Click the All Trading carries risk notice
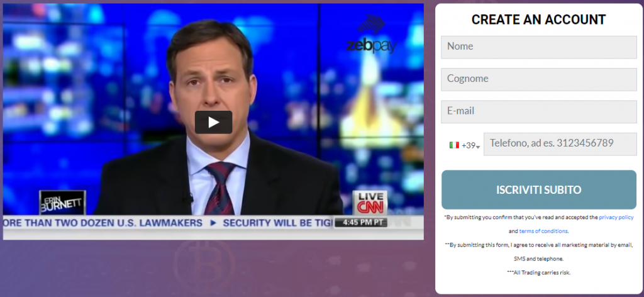 tap(538, 272)
